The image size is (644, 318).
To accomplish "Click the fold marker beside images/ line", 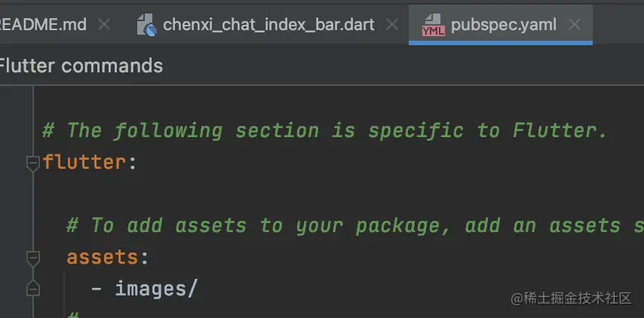I will point(32,289).
